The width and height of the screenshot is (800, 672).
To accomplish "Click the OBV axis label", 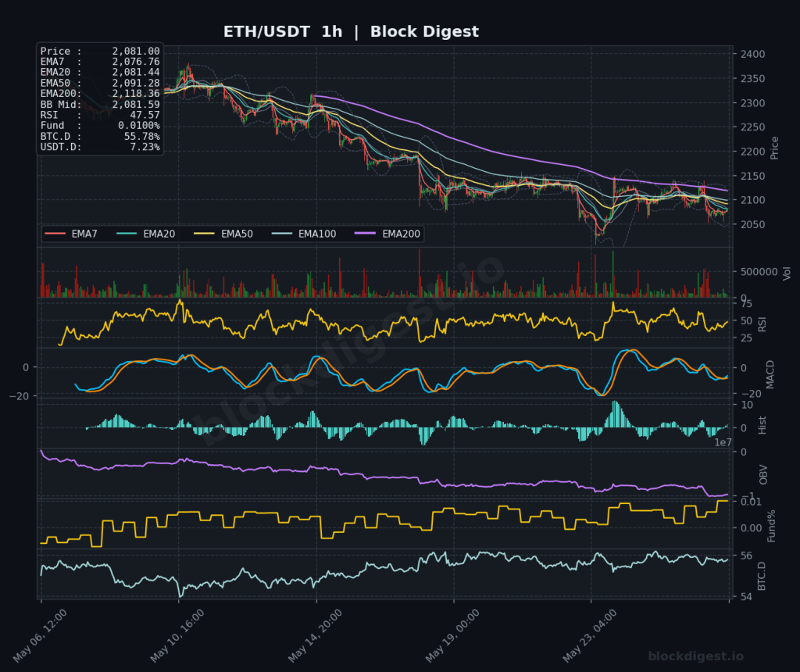I will (762, 474).
